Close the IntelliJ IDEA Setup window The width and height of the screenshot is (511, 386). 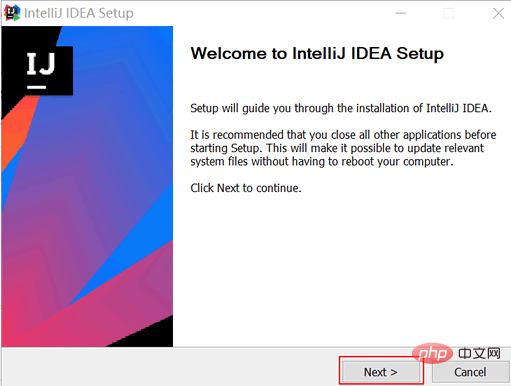coord(498,13)
